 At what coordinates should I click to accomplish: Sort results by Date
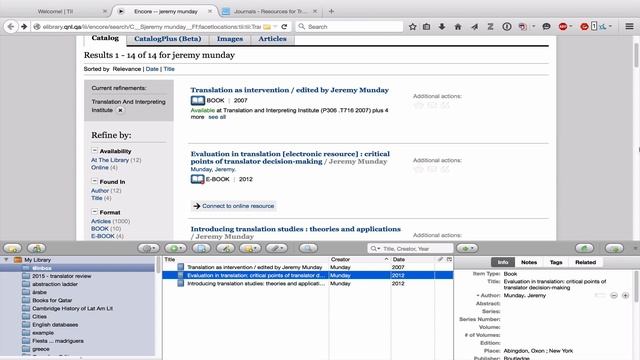[152, 69]
